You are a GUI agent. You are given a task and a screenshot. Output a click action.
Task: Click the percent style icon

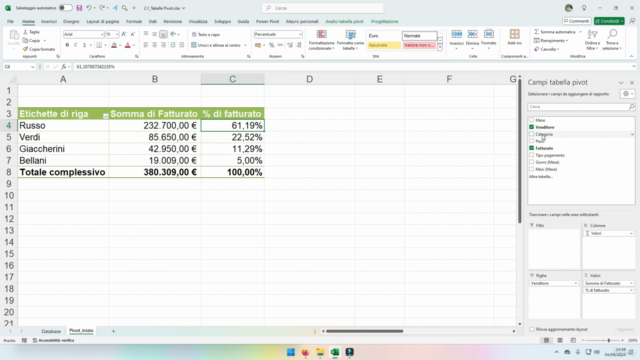[271, 45]
